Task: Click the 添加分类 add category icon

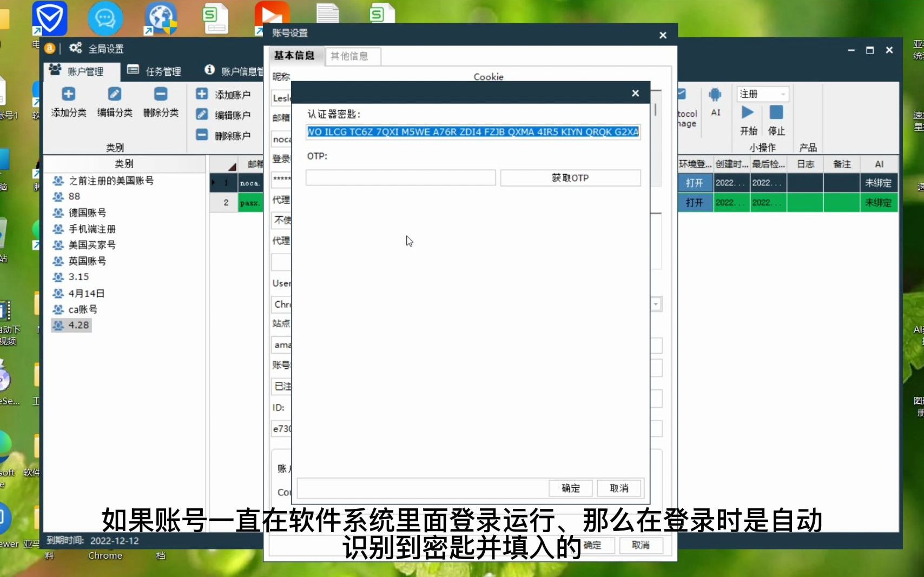Action: click(x=68, y=94)
